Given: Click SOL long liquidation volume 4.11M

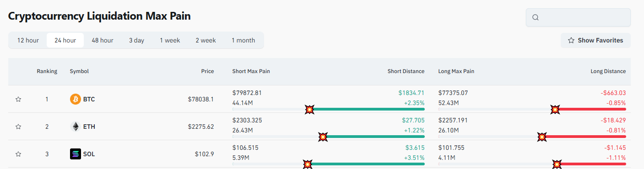Looking at the screenshot, I should pos(447,158).
